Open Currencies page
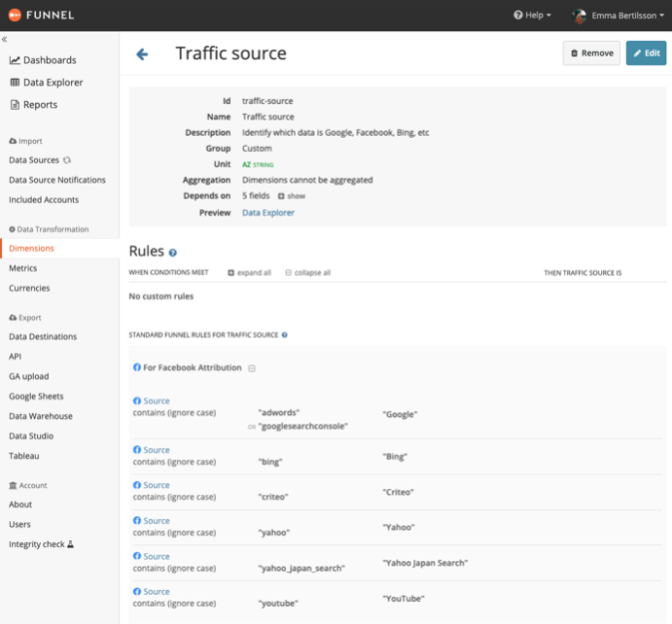Viewport: 672px width, 624px height. (x=29, y=288)
